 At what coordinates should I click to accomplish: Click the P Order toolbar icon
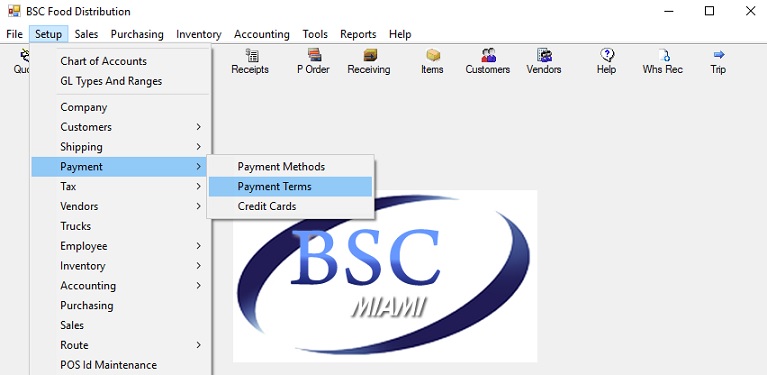point(314,55)
